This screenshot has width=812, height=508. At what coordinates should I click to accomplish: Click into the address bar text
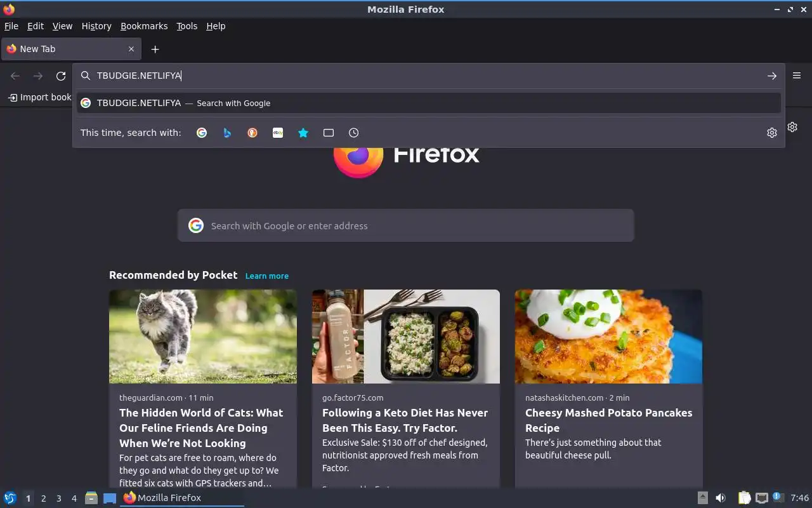(139, 76)
